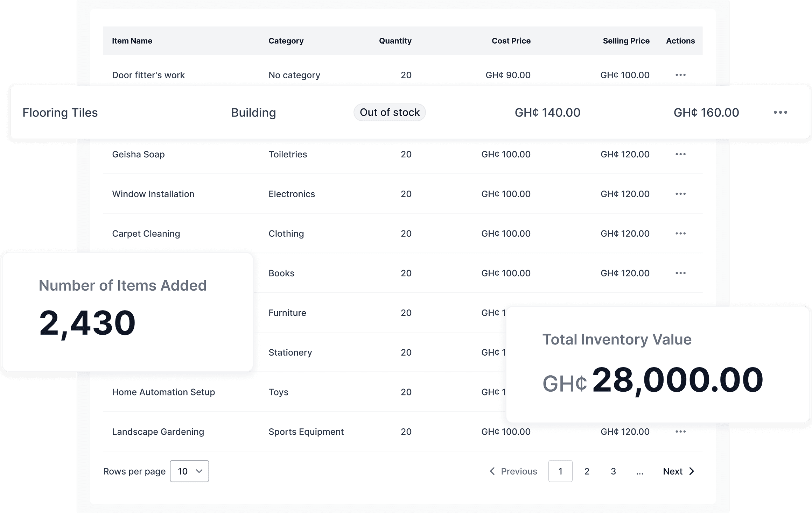Click the pagination ellipsis

[639, 472]
